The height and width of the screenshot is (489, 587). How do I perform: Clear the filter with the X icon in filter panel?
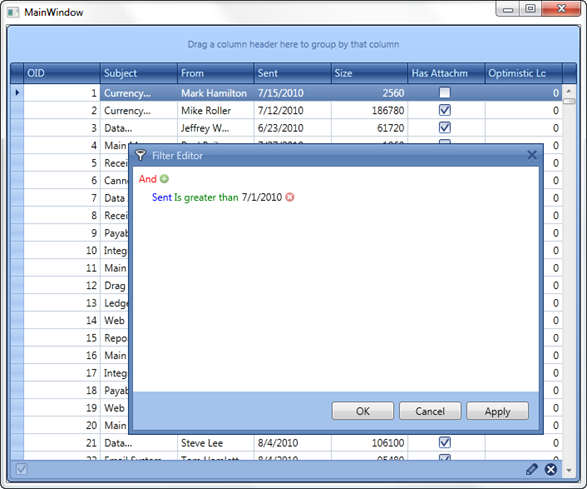click(551, 469)
